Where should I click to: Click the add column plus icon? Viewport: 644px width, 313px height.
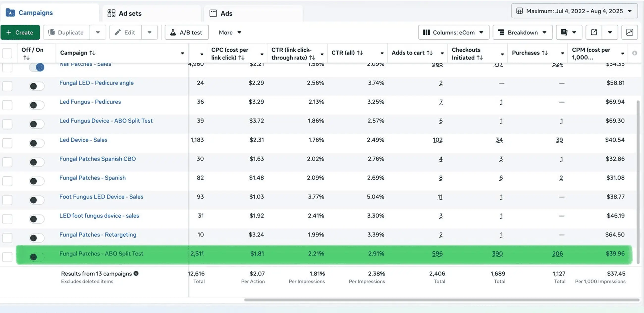pyautogui.click(x=635, y=53)
